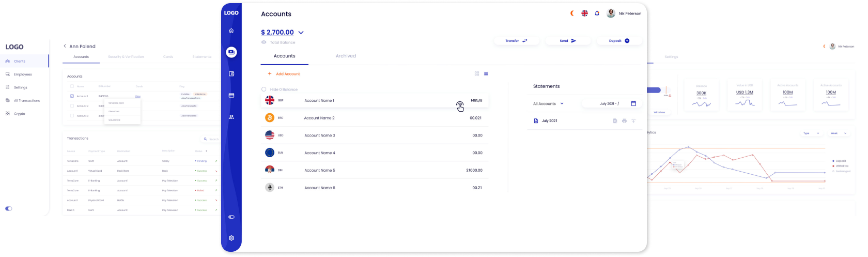Open the Users icon in blue sidebar
The image size is (868, 257).
coord(231,117)
